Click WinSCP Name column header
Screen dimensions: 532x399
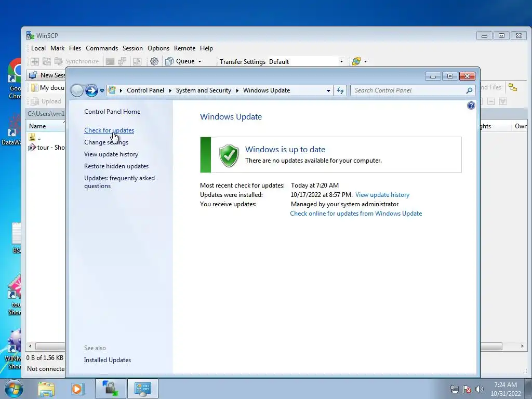click(x=46, y=126)
